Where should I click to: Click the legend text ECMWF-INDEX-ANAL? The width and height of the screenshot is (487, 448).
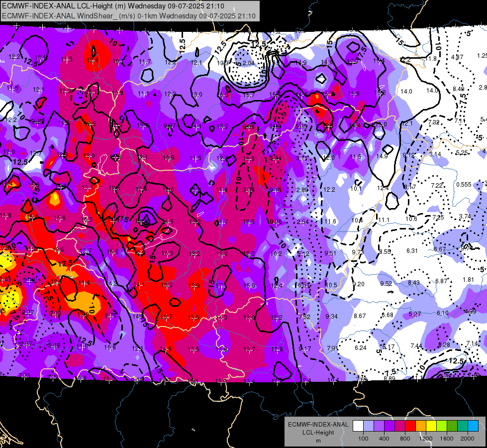pyautogui.click(x=318, y=425)
